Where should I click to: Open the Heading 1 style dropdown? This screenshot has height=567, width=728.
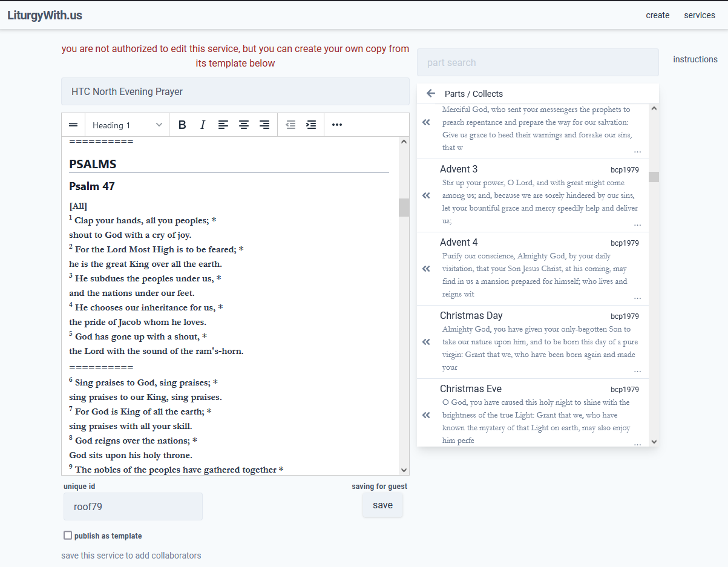pos(127,125)
